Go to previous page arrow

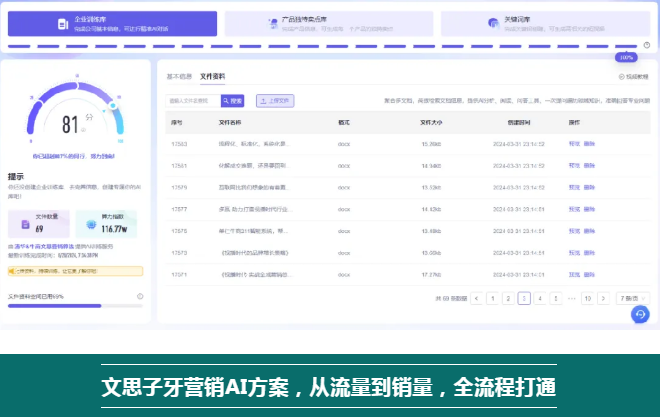[x=476, y=298]
